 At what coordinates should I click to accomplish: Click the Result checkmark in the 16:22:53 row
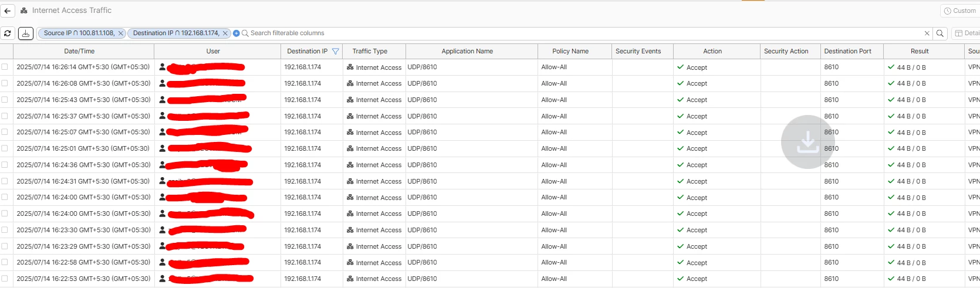(x=891, y=279)
